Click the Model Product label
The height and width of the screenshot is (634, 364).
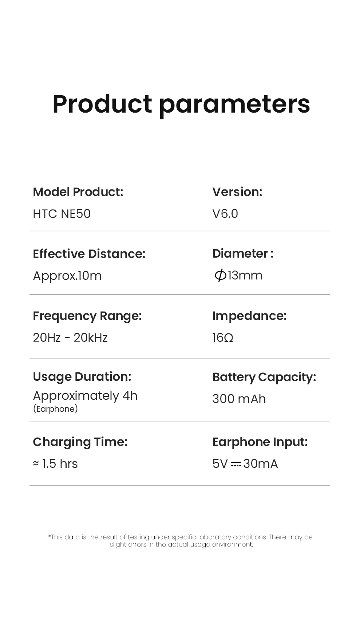pos(78,192)
